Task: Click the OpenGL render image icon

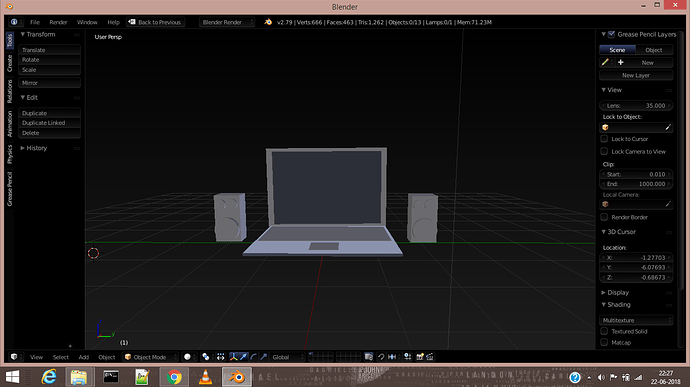Action: click(420, 357)
